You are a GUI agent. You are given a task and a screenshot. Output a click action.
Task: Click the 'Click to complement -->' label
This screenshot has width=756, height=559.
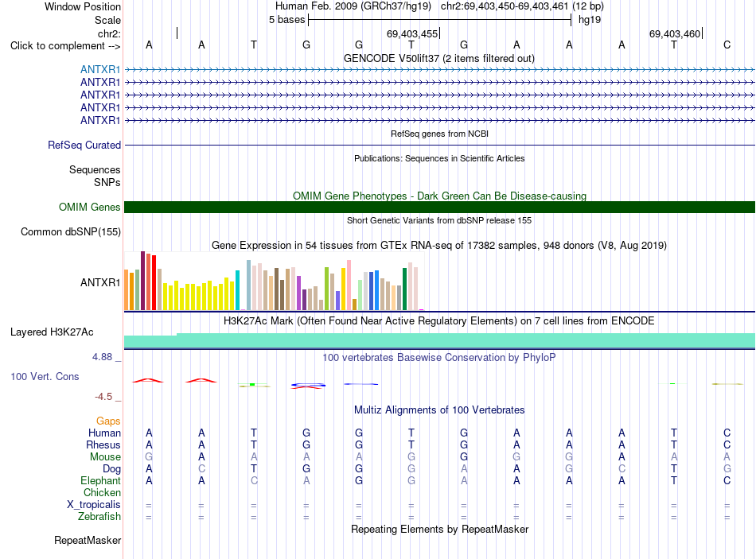click(x=65, y=46)
